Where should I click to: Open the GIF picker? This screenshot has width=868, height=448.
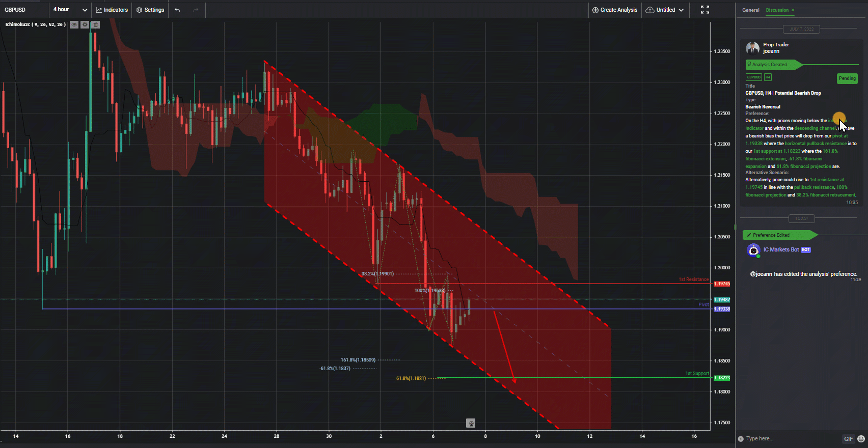click(x=848, y=439)
